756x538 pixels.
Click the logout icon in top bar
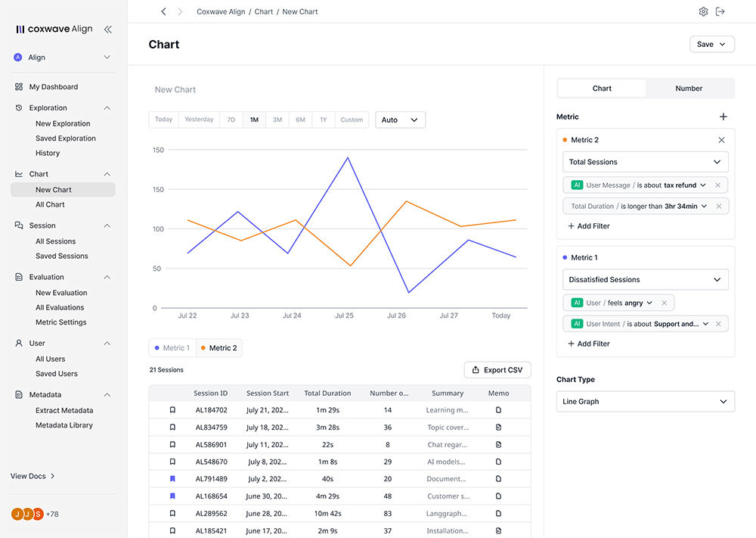click(720, 12)
